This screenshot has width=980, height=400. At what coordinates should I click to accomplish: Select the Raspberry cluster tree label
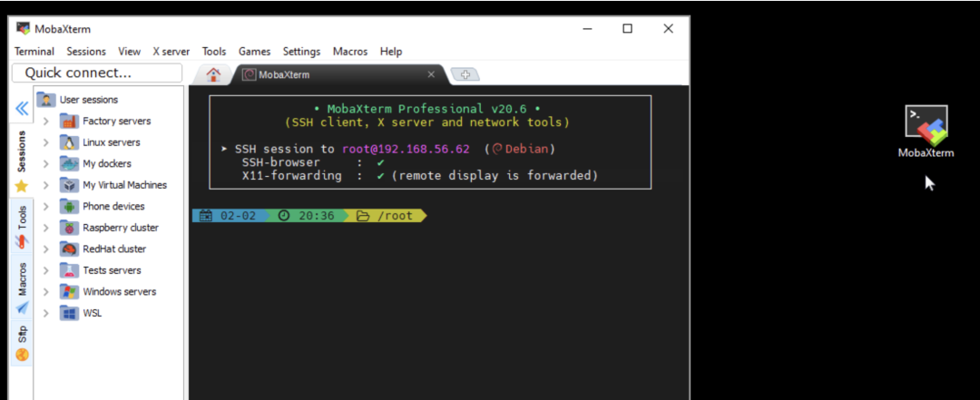pyautogui.click(x=121, y=228)
